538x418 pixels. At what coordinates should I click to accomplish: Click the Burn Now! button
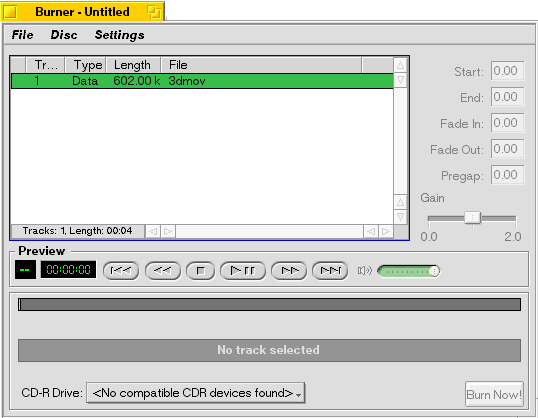click(494, 394)
